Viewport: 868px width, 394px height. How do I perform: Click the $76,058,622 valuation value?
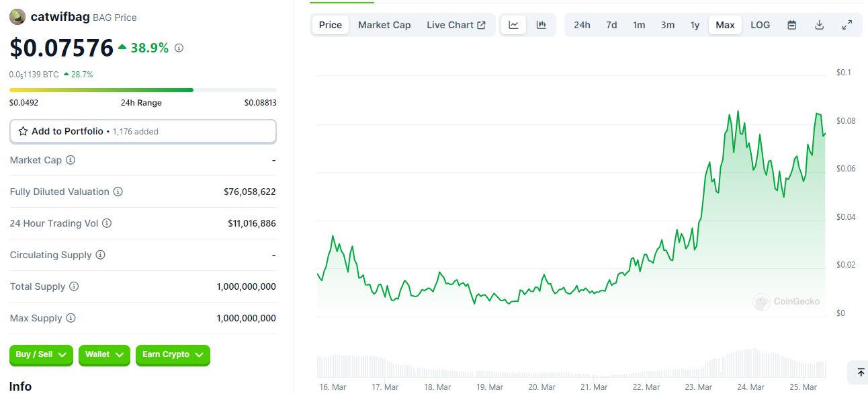coord(250,192)
